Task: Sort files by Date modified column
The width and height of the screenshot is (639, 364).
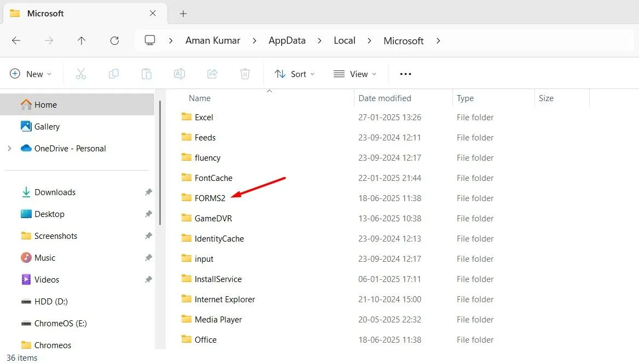Action: 385,98
